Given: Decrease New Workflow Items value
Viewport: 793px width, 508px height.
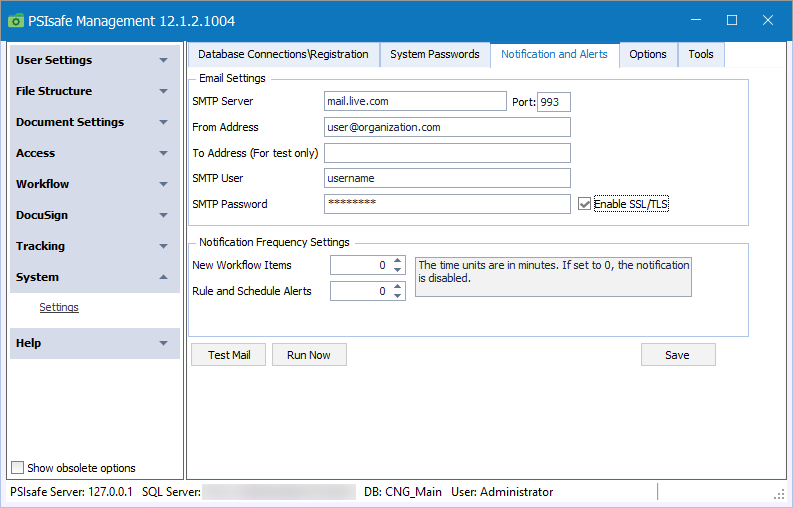Looking at the screenshot, I should (398, 270).
